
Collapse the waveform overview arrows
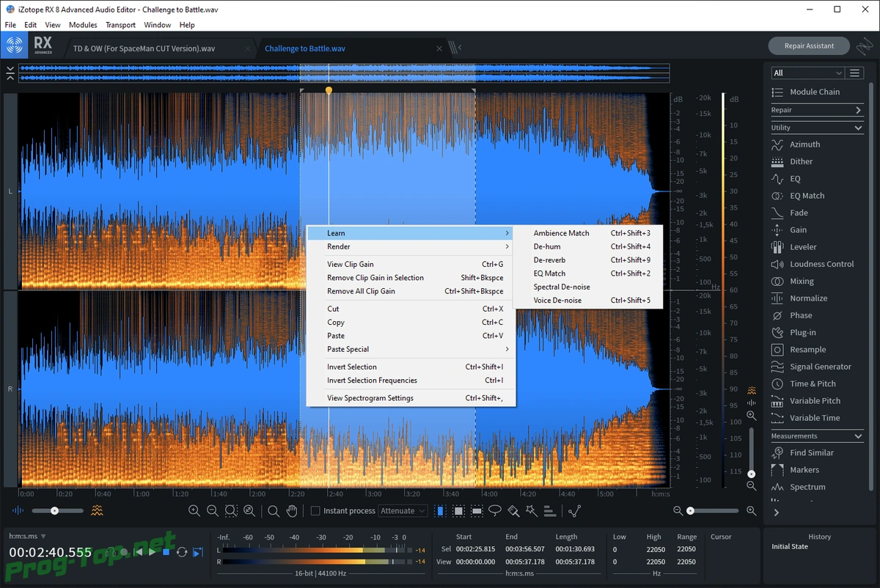tap(10, 73)
